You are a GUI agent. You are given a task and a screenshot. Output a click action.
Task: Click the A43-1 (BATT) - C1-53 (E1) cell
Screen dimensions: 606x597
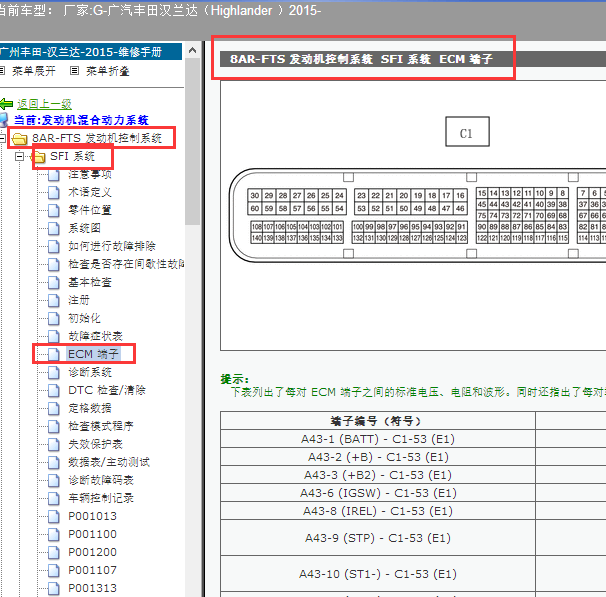coord(378,439)
